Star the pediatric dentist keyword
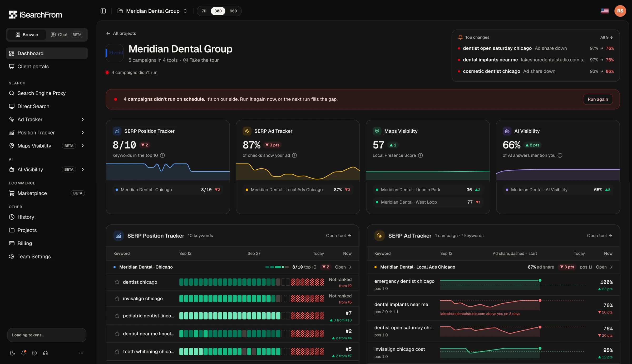The image size is (632, 364). (117, 316)
